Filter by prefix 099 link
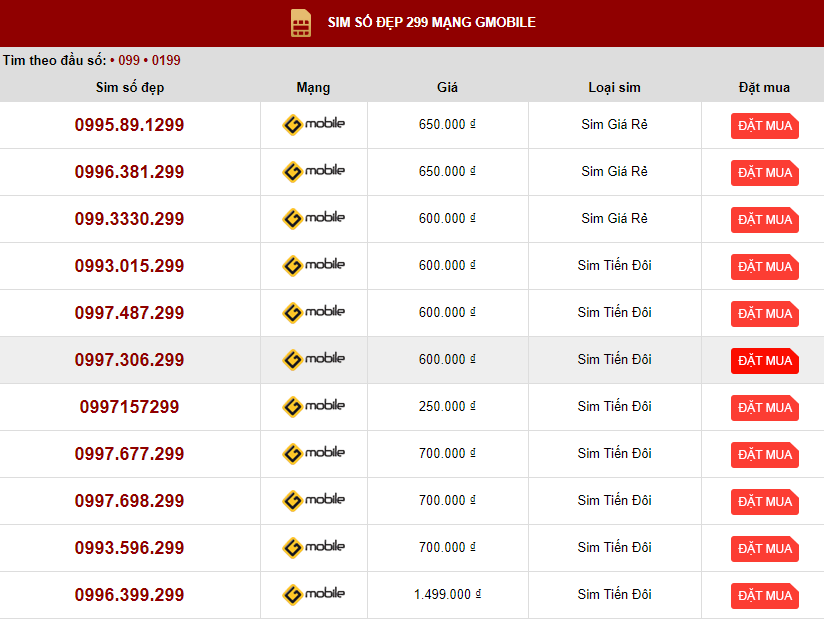The image size is (824, 619). click(x=129, y=60)
